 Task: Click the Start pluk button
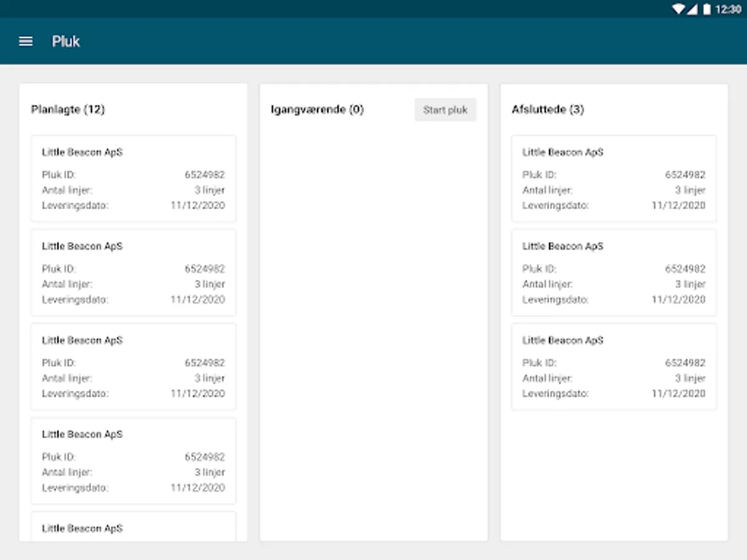coord(445,110)
